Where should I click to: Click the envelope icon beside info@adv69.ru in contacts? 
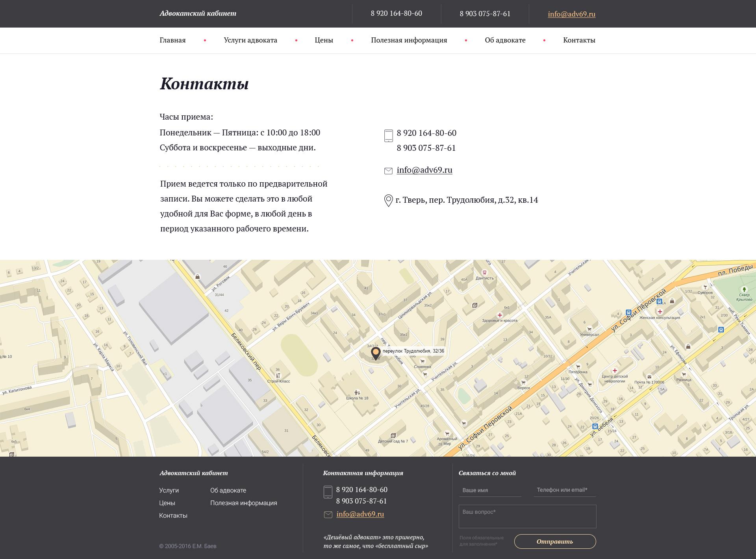click(388, 171)
